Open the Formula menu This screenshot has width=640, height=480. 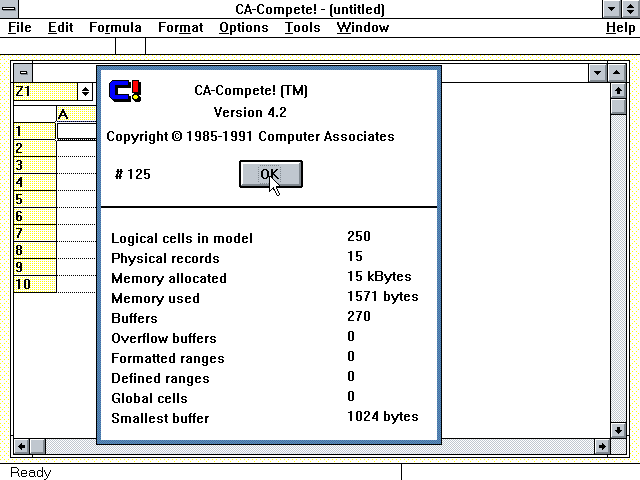tap(116, 28)
